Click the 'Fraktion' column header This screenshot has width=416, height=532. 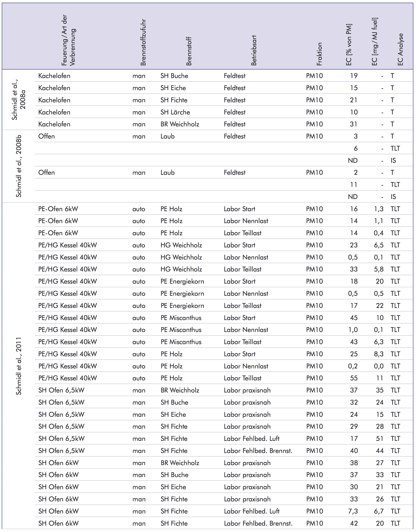[319, 54]
